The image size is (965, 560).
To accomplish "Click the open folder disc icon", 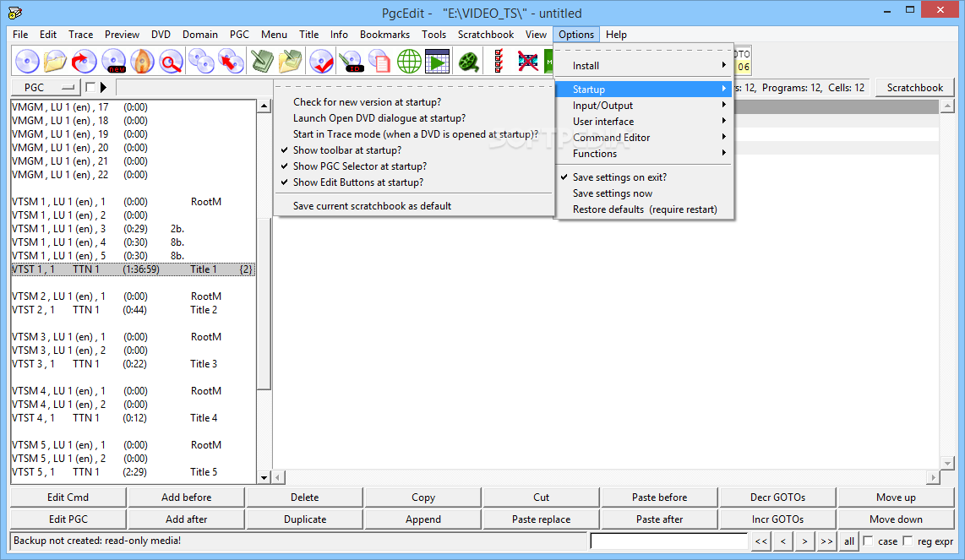I will click(56, 62).
